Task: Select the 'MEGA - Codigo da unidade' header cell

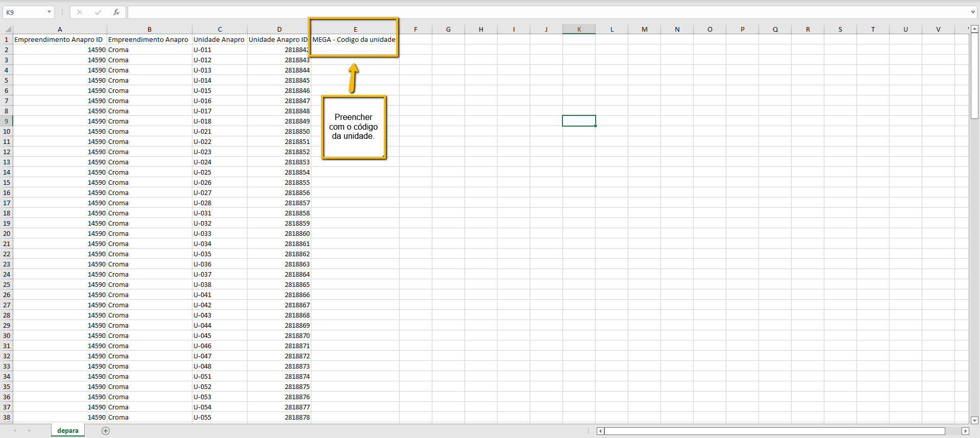Action: (354, 39)
